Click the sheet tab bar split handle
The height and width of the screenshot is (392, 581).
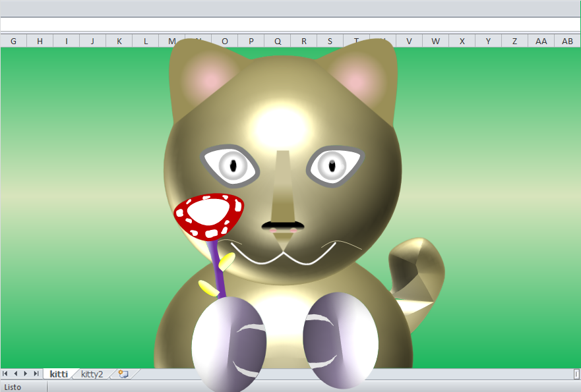[576, 374]
